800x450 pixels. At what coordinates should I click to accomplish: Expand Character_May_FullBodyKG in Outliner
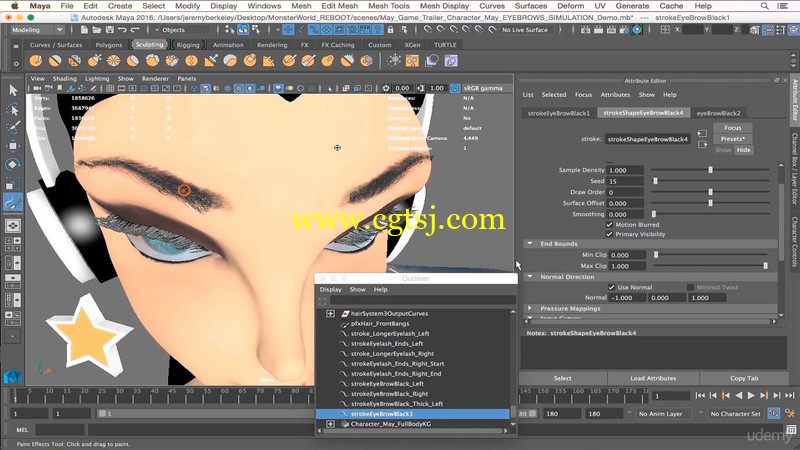330,424
